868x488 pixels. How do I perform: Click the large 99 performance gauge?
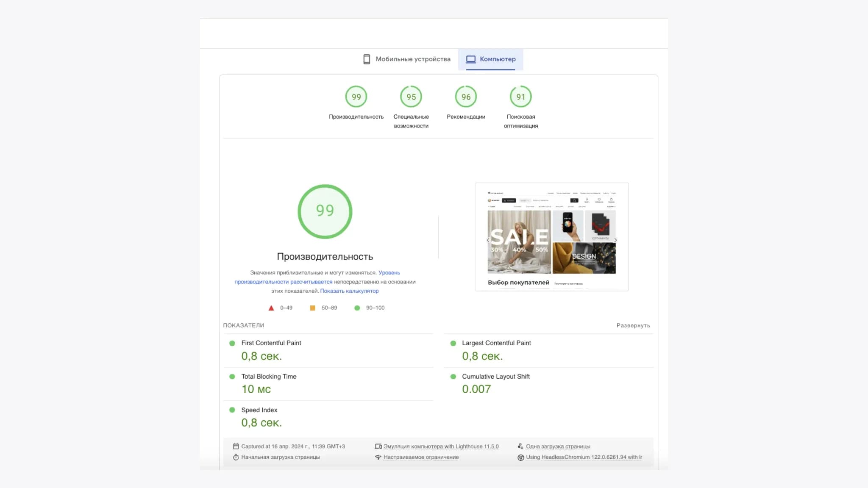click(x=325, y=211)
